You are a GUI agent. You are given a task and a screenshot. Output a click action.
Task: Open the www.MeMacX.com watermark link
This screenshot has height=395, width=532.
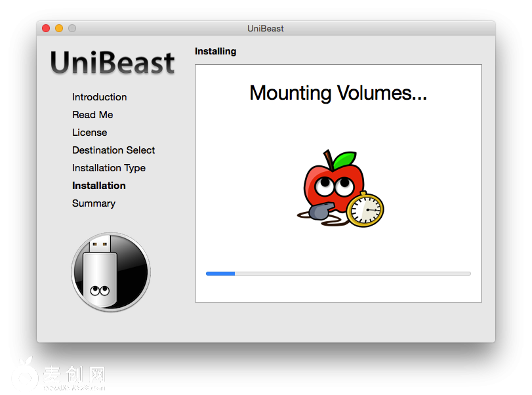pos(74,388)
